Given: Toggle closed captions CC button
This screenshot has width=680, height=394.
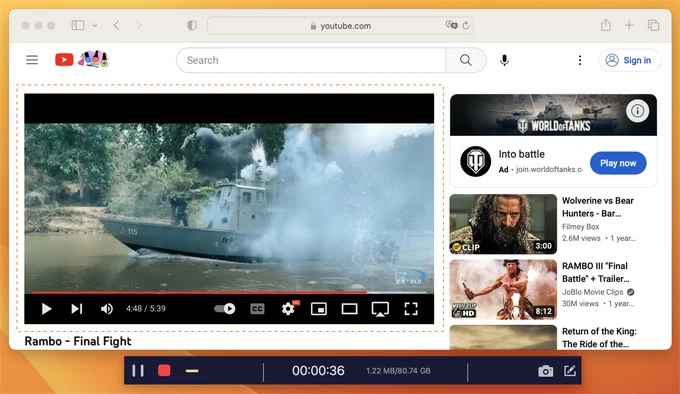Looking at the screenshot, I should click(257, 309).
